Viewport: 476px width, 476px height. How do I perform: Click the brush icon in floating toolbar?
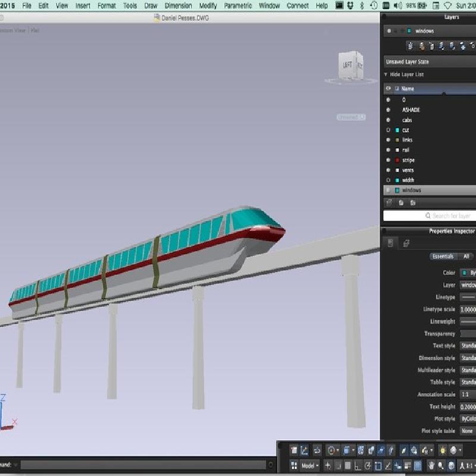[403, 450]
